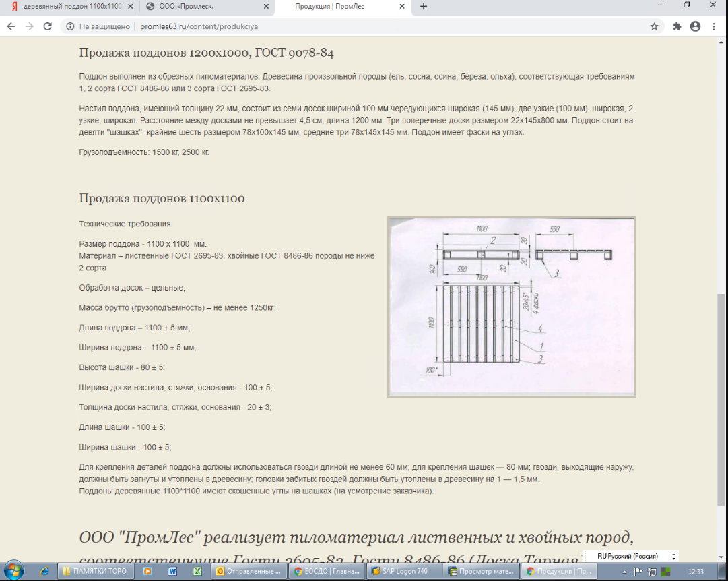Click heading 'Продажа поддонов 1200x1000, ГОСТ 9078-84'
The image size is (728, 581).
coord(206,53)
